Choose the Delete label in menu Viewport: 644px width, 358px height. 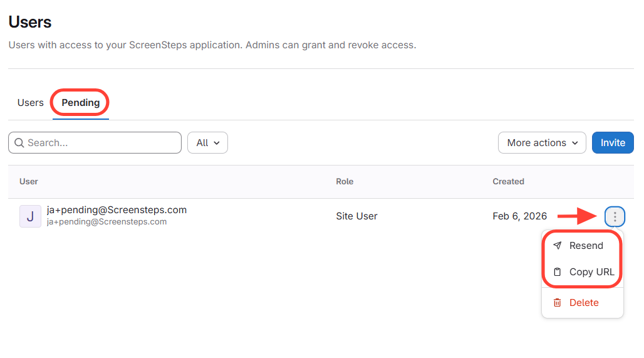pos(584,303)
